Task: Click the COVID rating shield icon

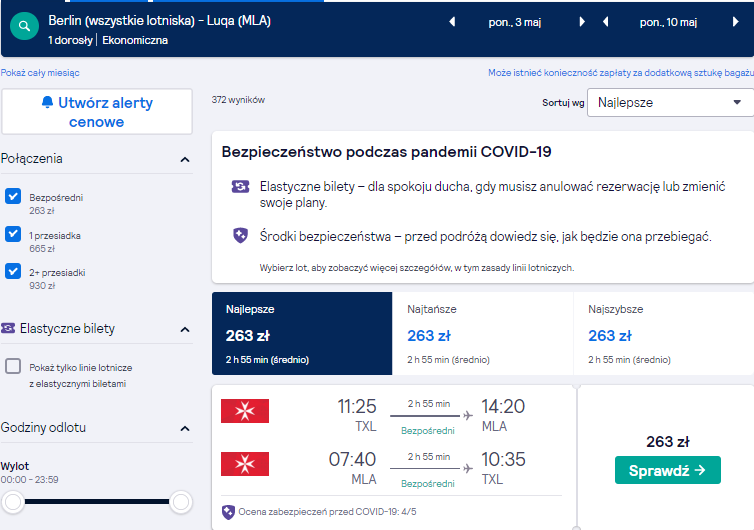Action: click(228, 512)
